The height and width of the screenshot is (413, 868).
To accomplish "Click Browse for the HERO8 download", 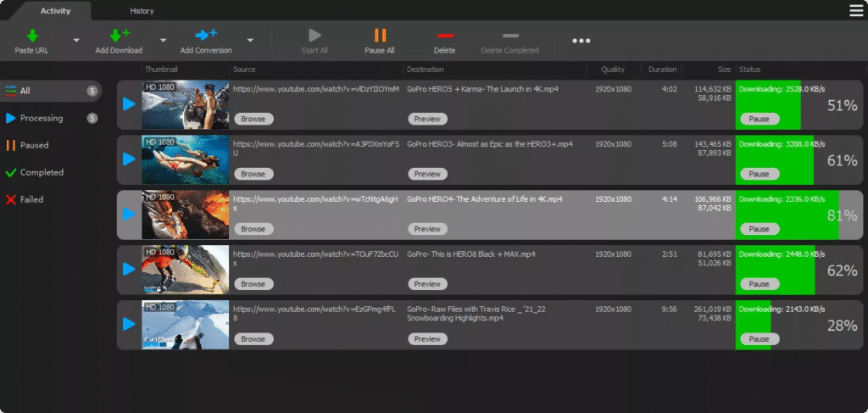I will [253, 284].
